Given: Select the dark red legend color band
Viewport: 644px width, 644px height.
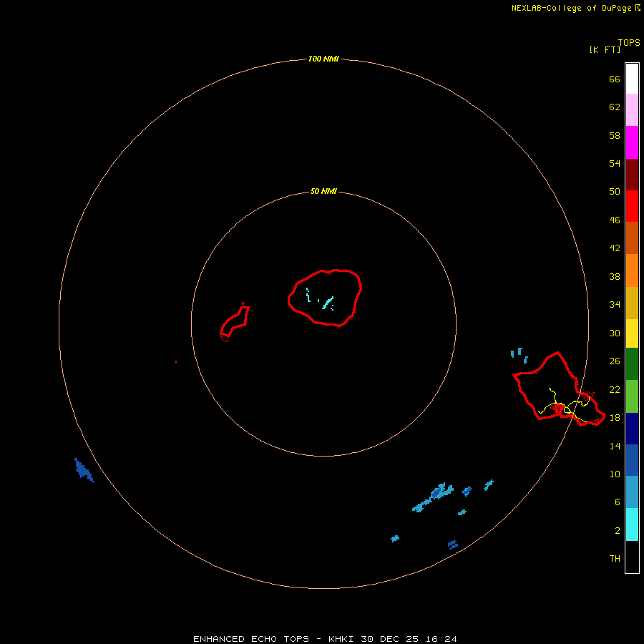Looking at the screenshot, I should (632, 174).
